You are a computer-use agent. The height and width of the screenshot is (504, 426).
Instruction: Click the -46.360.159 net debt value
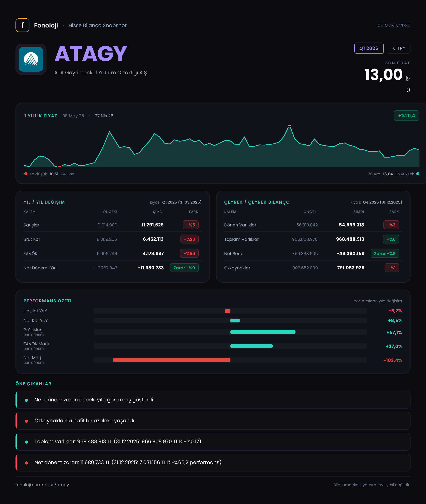tap(350, 253)
